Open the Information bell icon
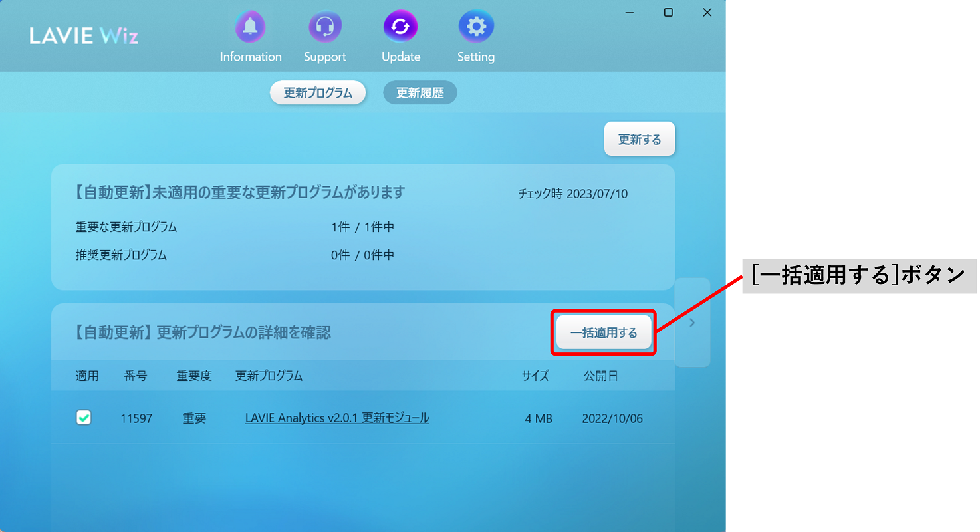Image resolution: width=980 pixels, height=532 pixels. [x=250, y=27]
